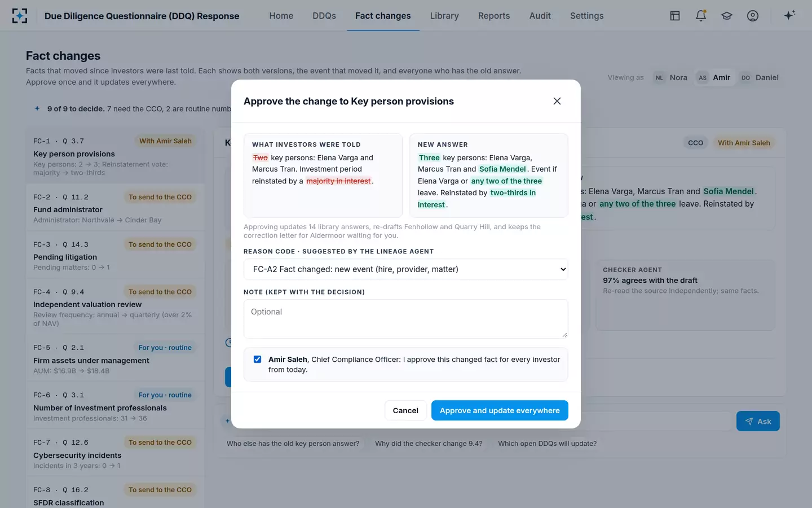The image size is (812, 508).
Task: Select the FC-2 Fund administrator item
Action: tap(115, 208)
